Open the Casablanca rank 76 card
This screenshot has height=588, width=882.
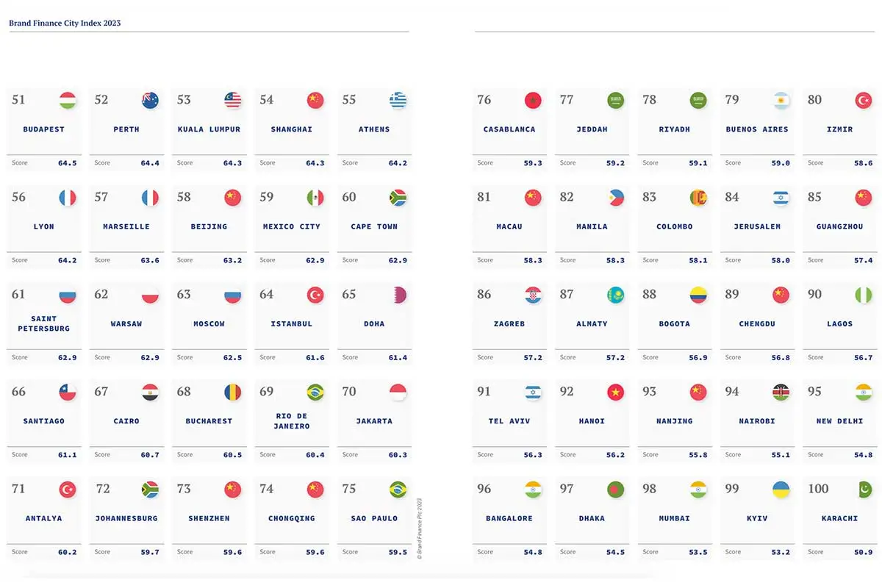click(x=509, y=129)
